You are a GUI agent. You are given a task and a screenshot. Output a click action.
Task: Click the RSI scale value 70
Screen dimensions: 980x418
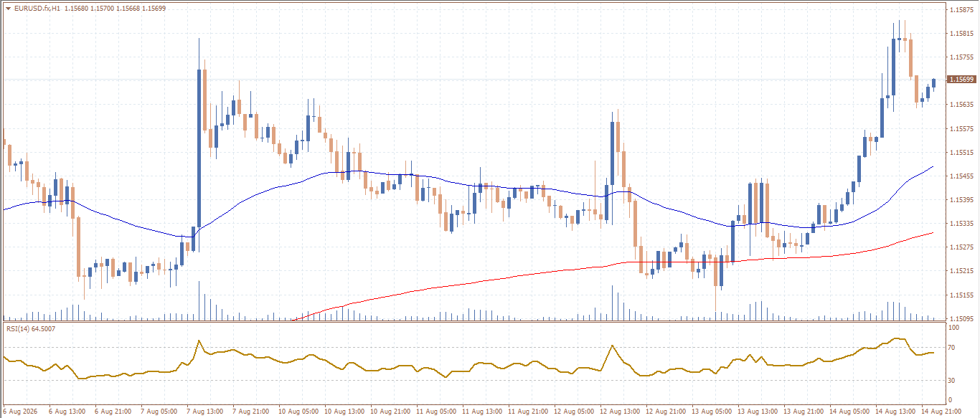952,348
